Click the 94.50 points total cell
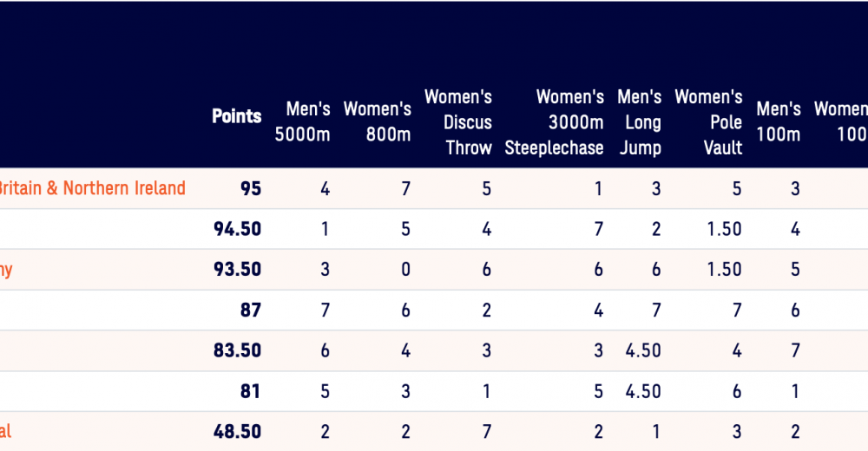This screenshot has height=451, width=868. tap(237, 229)
